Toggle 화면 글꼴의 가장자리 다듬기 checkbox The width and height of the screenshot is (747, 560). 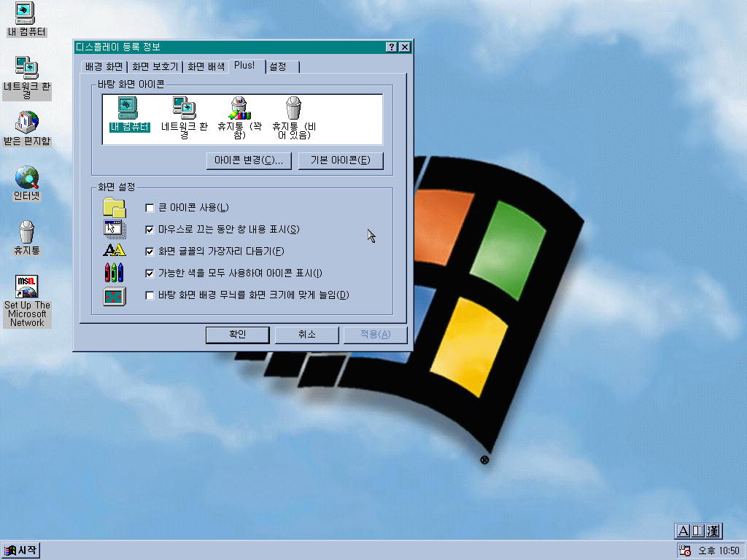150,252
